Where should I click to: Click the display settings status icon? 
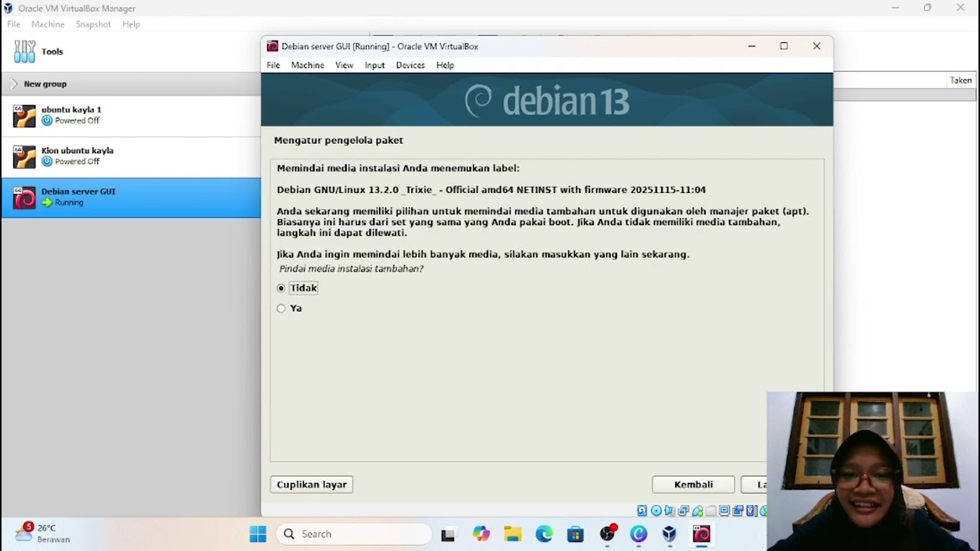(724, 510)
